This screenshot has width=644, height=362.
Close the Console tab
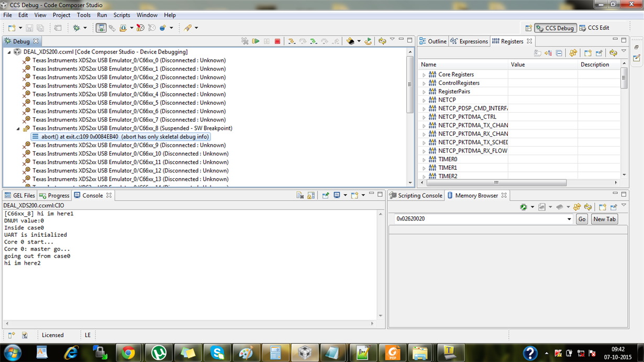click(109, 195)
